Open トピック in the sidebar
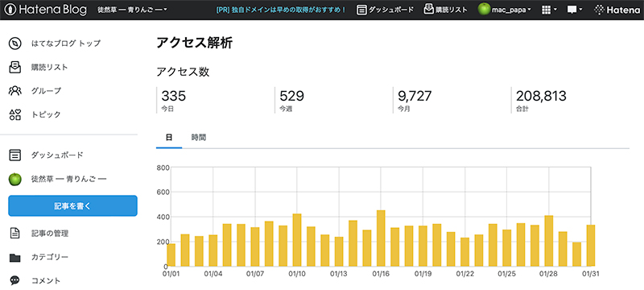This screenshot has width=644, height=290. pyautogui.click(x=46, y=114)
